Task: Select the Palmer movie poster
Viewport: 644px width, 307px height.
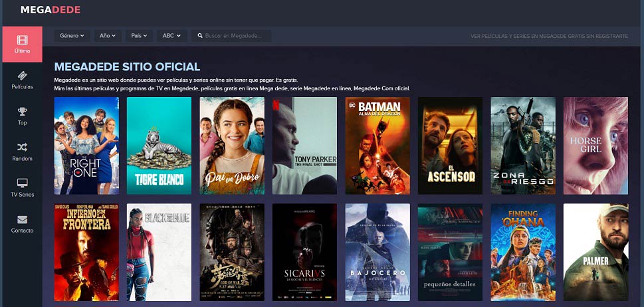Action: tap(595, 253)
